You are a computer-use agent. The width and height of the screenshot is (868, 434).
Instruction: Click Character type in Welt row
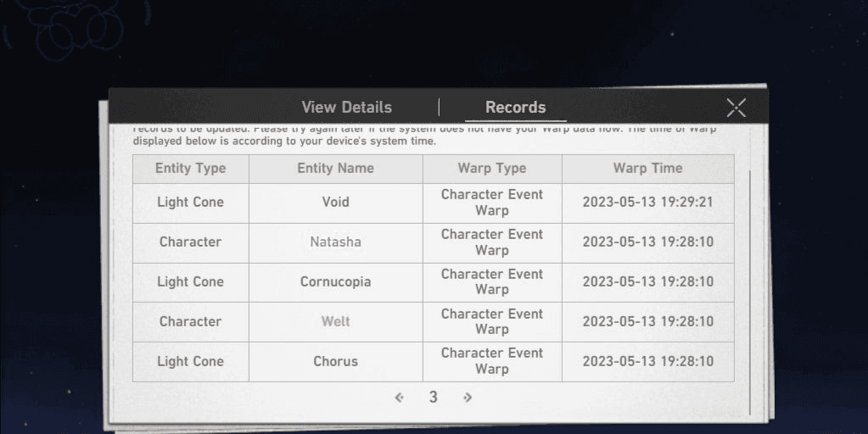click(x=190, y=322)
